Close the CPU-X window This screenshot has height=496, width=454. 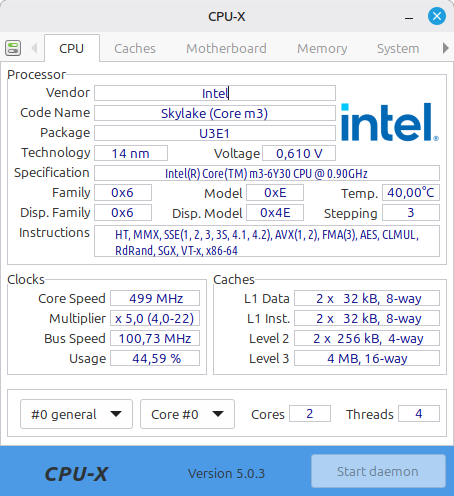[x=437, y=16]
